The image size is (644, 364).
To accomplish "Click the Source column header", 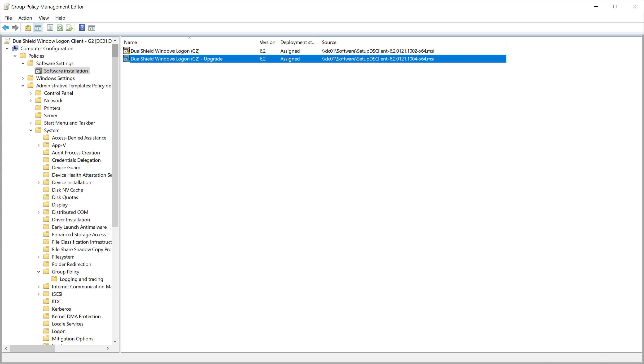I will coord(329,42).
